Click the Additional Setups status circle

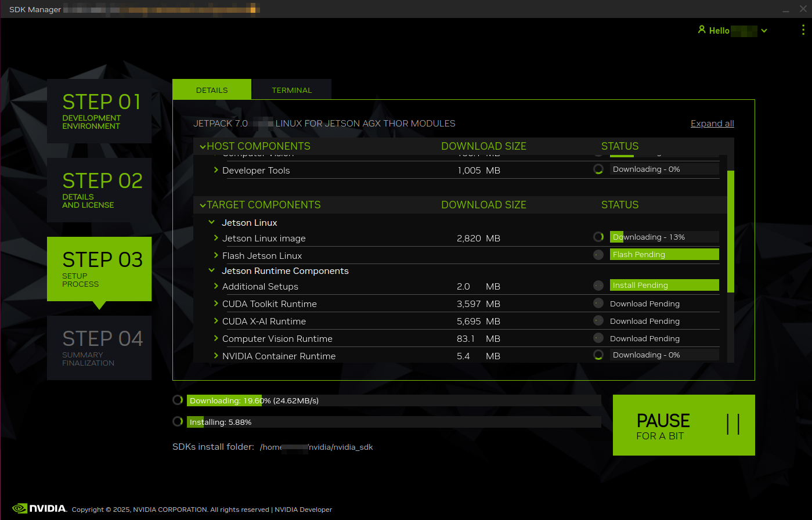click(598, 285)
